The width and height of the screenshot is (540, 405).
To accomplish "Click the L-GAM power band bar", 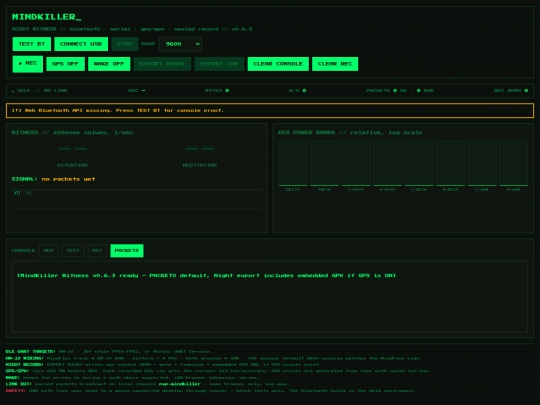I will click(x=482, y=163).
